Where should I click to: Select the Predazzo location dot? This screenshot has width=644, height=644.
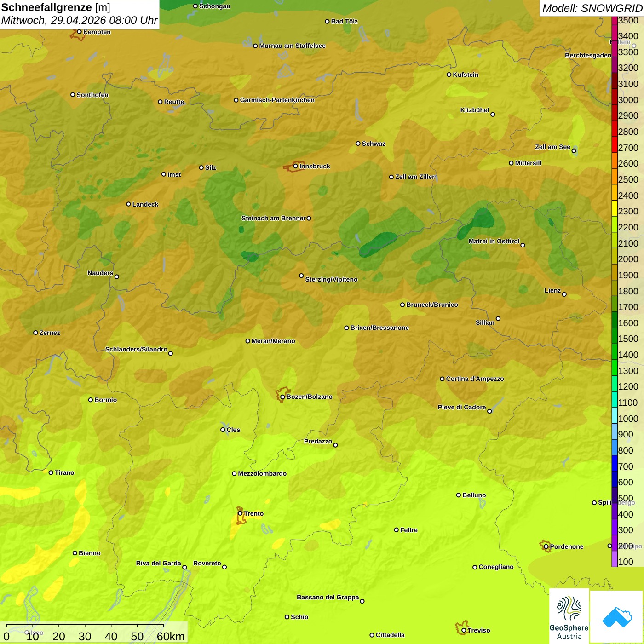[x=335, y=445]
